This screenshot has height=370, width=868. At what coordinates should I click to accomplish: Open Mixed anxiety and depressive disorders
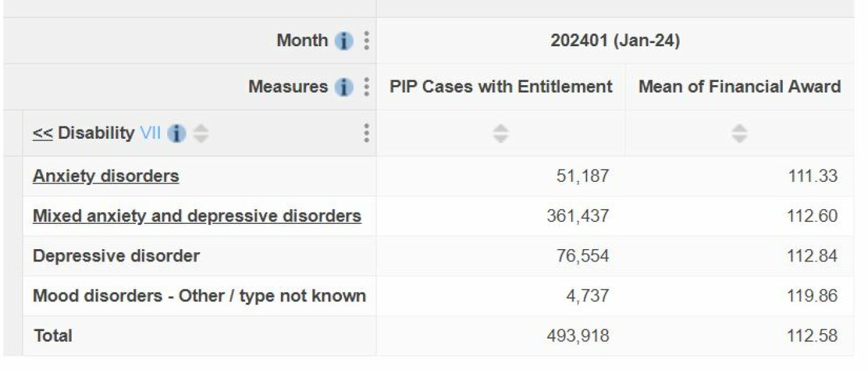197,216
